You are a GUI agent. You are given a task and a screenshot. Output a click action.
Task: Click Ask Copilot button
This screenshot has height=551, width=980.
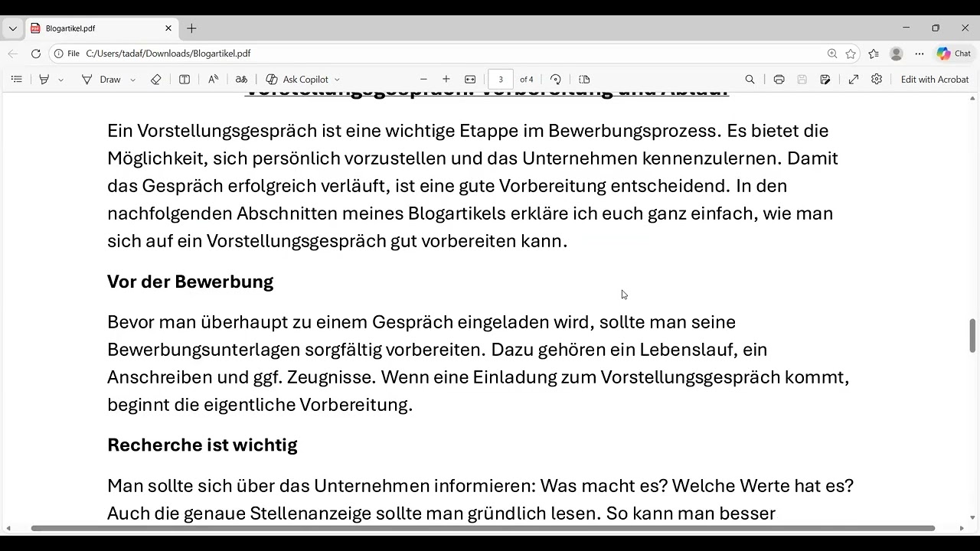coord(297,80)
